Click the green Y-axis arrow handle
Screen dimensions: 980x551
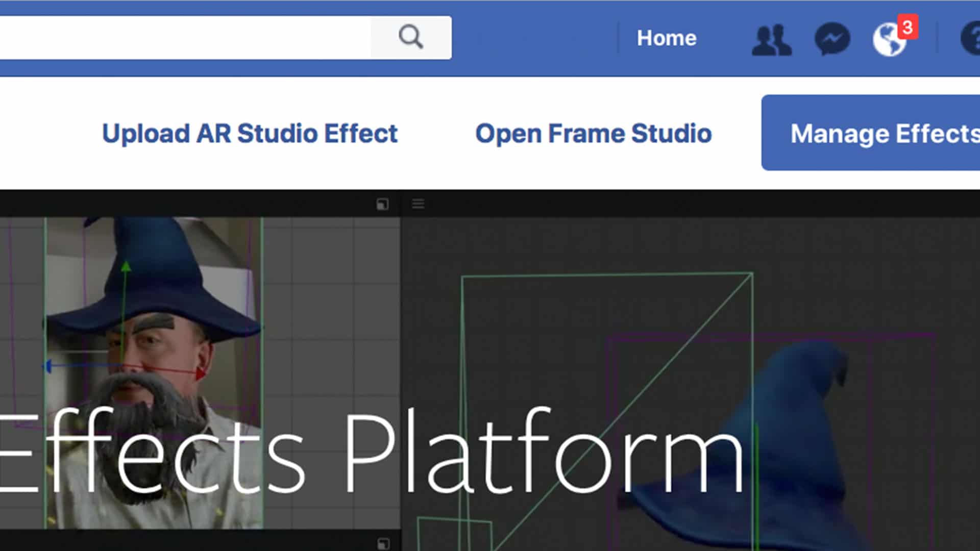point(126,267)
